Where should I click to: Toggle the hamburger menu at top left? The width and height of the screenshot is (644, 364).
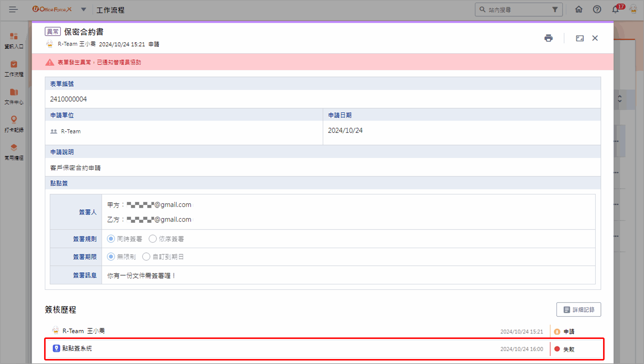(x=13, y=9)
